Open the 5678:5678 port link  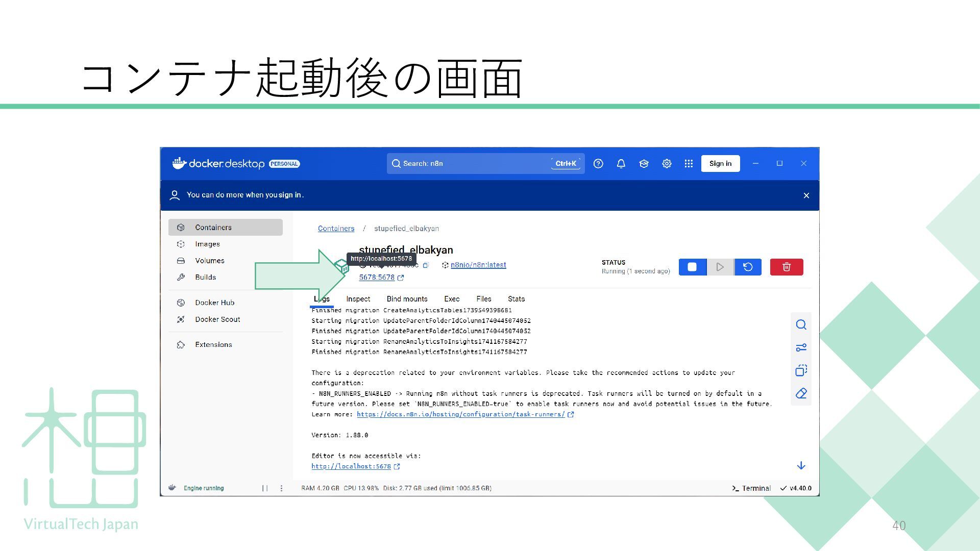pos(377,278)
